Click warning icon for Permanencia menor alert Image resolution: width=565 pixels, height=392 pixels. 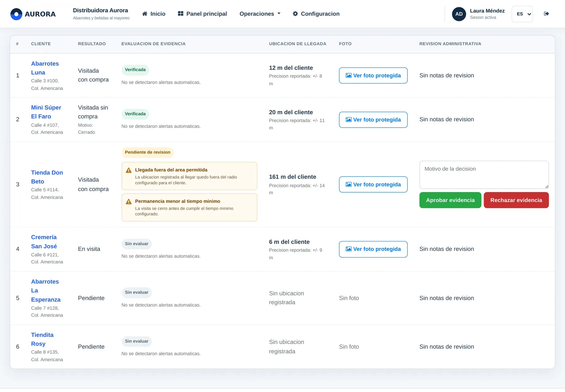pyautogui.click(x=129, y=202)
